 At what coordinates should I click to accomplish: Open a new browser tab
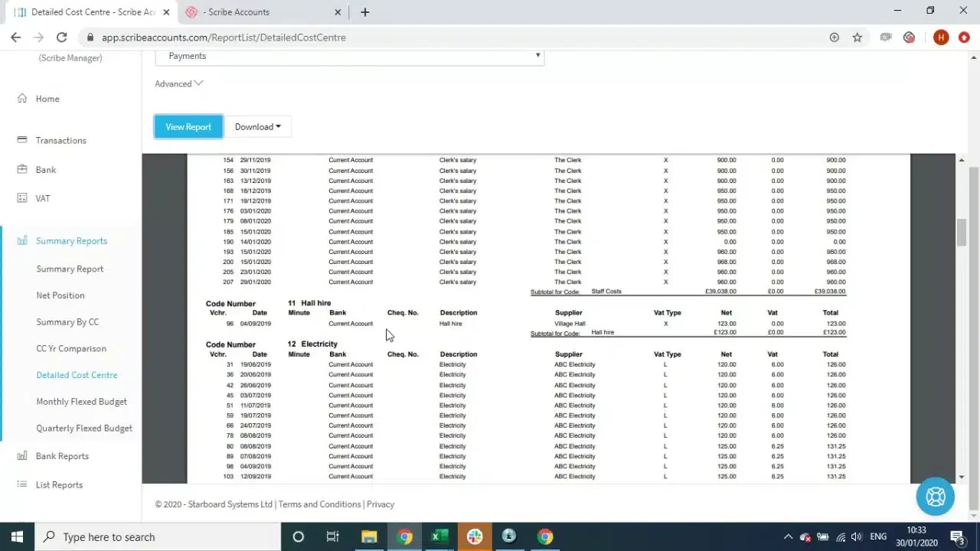click(x=365, y=12)
